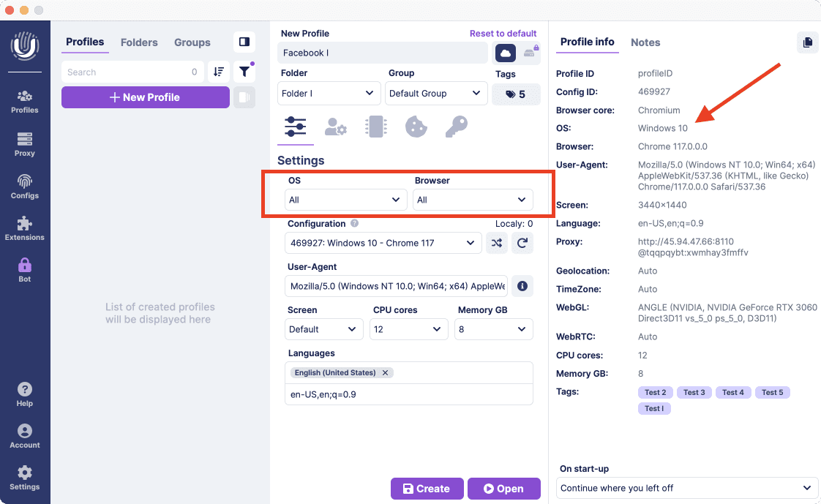The height and width of the screenshot is (504, 821).
Task: Refresh the configuration list
Action: tap(522, 243)
